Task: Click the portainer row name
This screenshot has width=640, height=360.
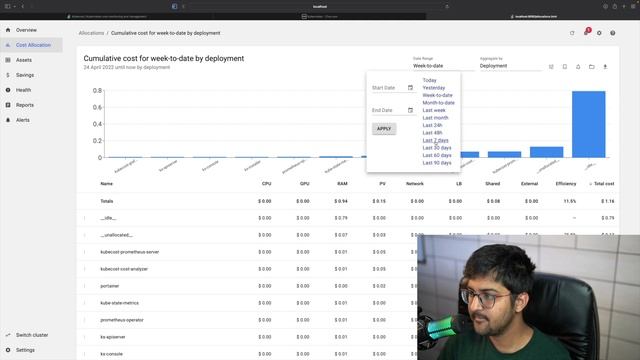Action: 109,286
